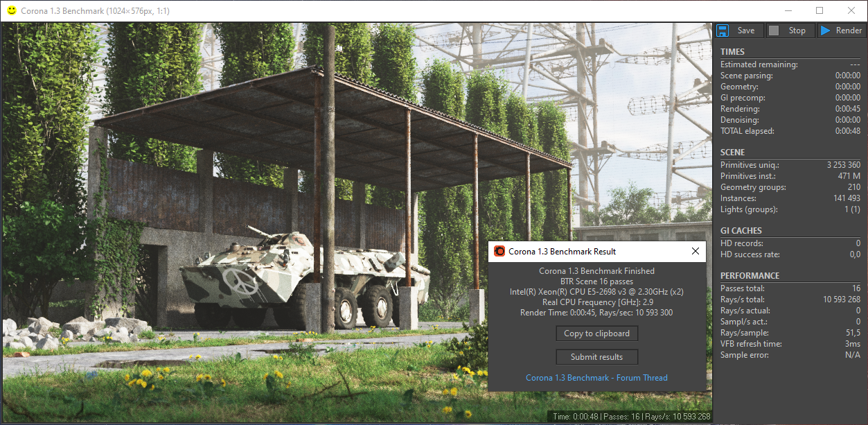Click the grey Stop square icon
868x425 pixels.
tap(774, 31)
